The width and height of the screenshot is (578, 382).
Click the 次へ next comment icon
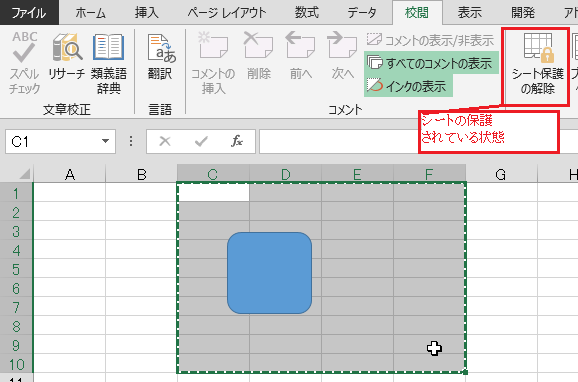342,56
